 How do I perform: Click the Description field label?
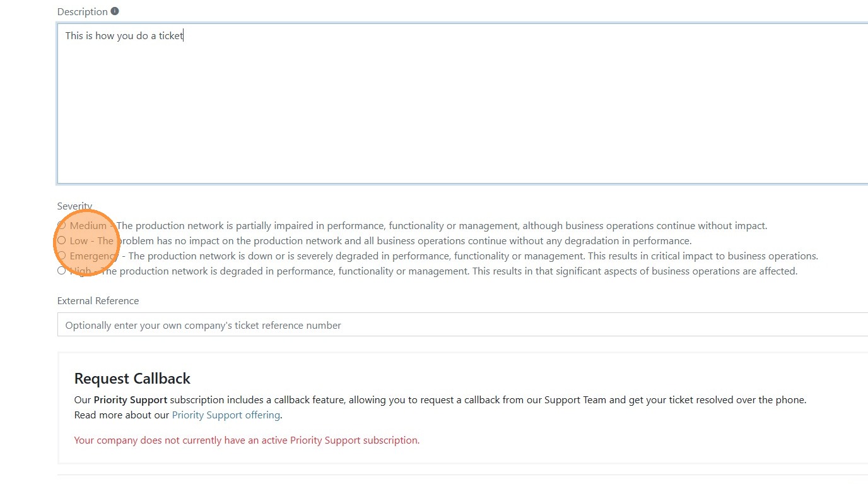82,11
